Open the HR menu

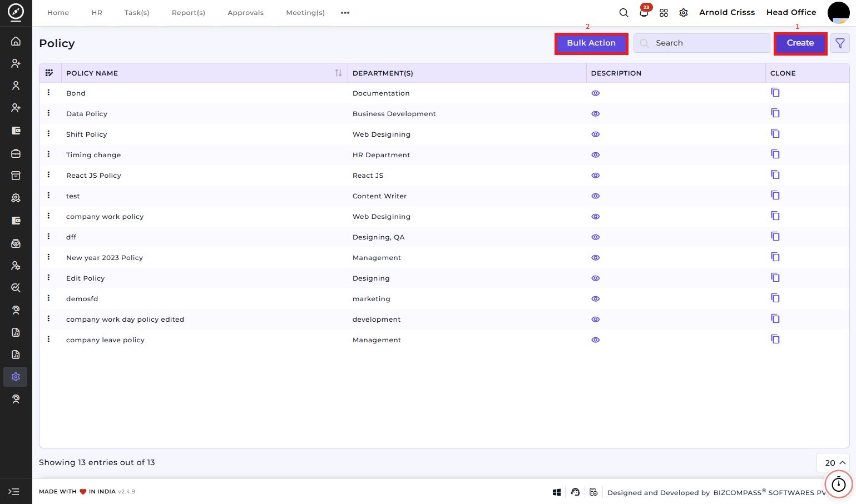point(97,13)
